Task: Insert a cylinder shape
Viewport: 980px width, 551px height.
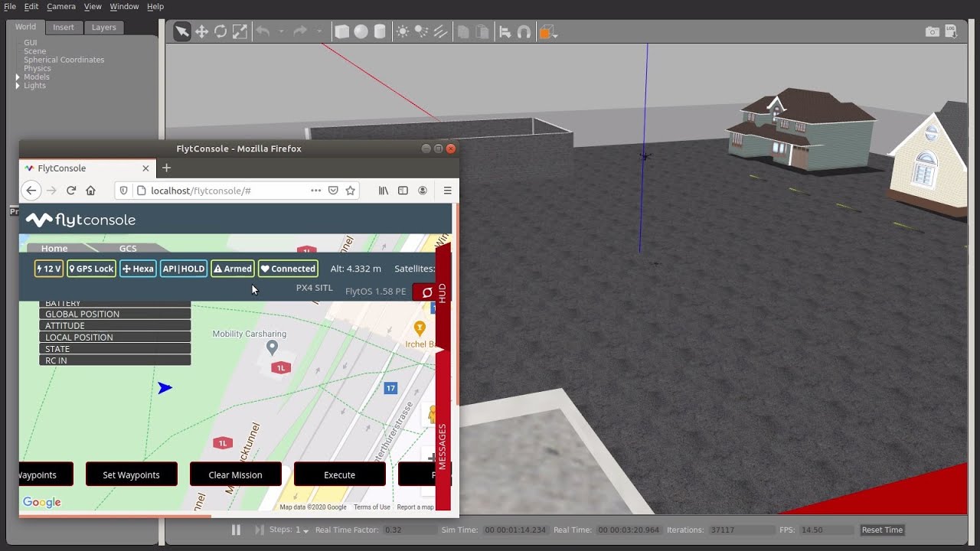Action: coord(380,31)
